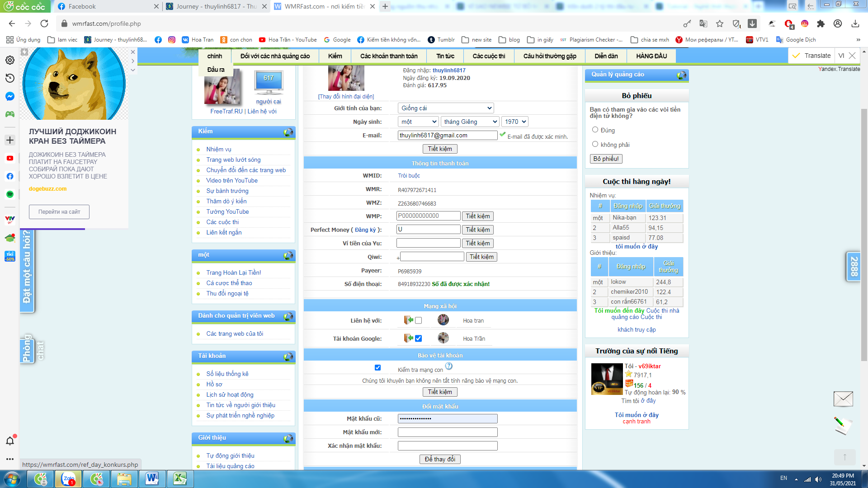
Task: Click 'Bỏ phiếu!' vote button
Action: [606, 159]
